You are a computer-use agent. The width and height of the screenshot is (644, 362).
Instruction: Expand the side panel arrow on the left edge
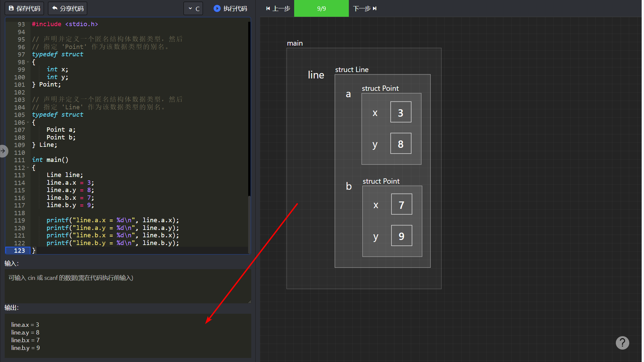3,151
